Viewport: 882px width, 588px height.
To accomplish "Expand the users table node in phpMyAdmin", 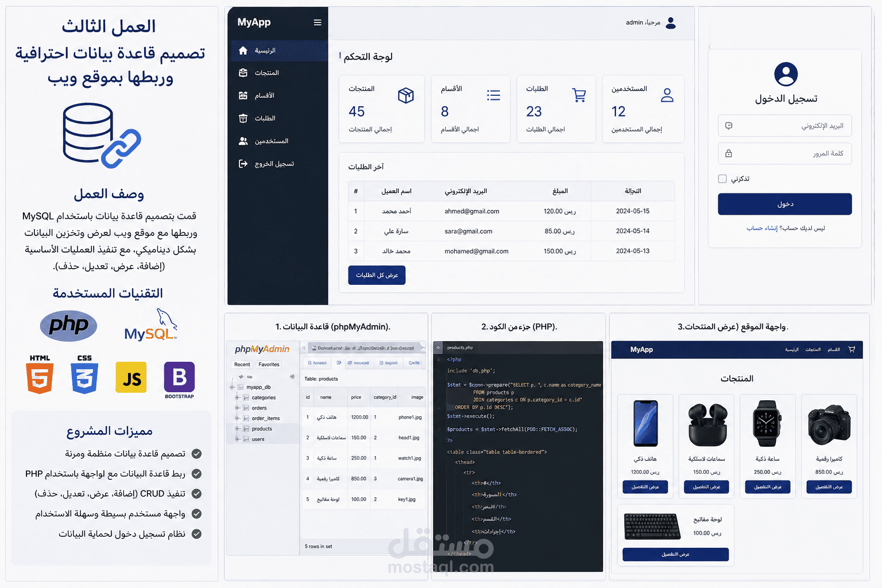I will 237,439.
